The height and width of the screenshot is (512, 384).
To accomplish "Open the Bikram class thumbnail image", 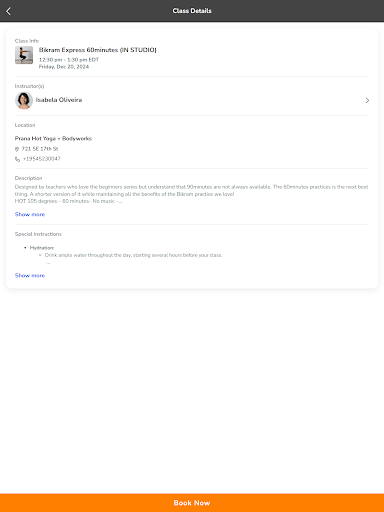I will pyautogui.click(x=24, y=55).
